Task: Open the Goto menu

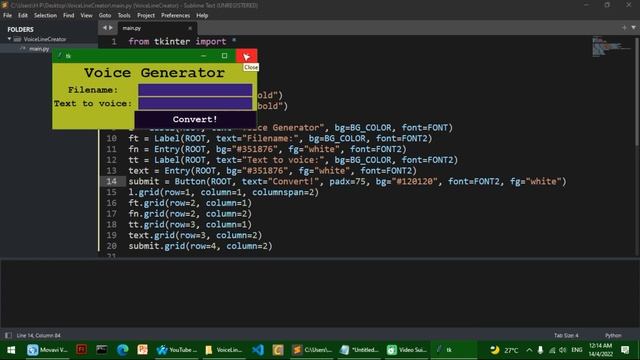Action: point(105,16)
